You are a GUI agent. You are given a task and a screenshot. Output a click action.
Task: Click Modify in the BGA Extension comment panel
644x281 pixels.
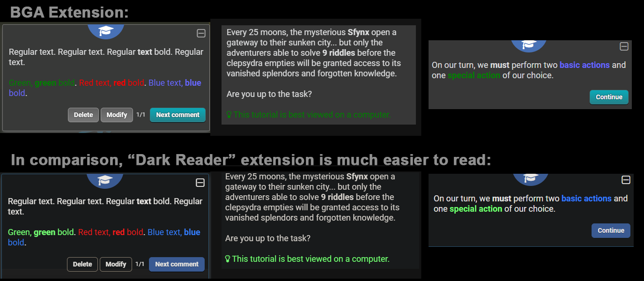117,115
